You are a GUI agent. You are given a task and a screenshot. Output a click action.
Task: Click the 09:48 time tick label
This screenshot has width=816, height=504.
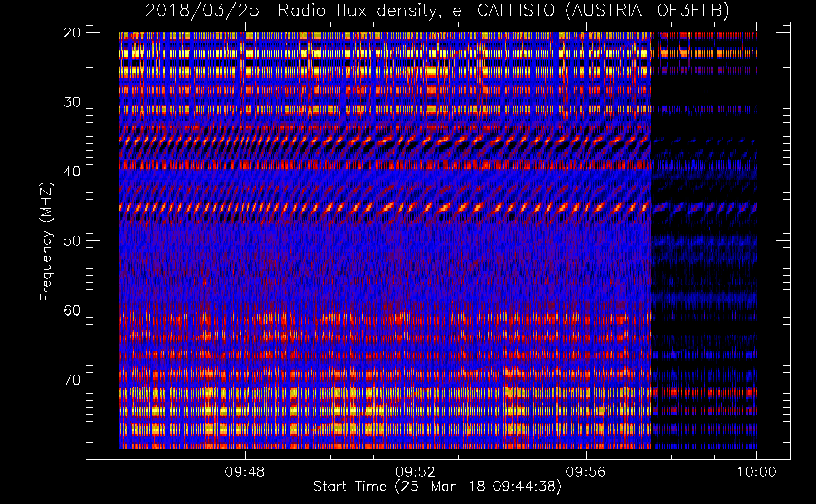[x=245, y=472]
